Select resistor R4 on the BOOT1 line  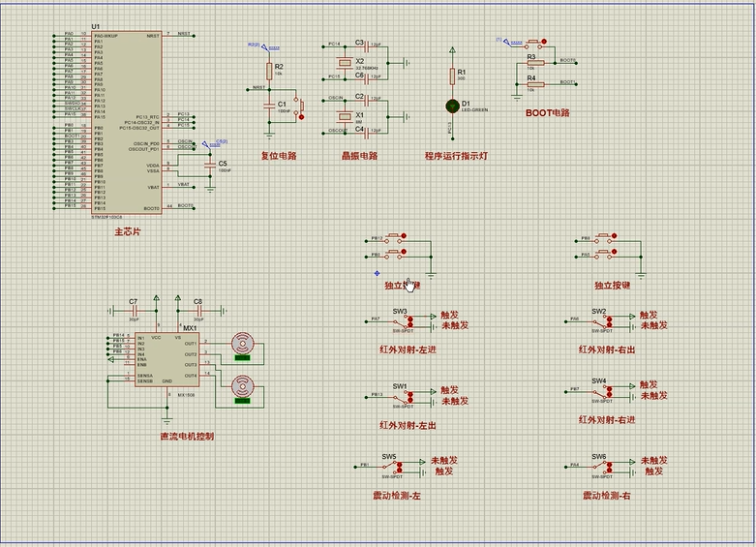click(x=535, y=84)
